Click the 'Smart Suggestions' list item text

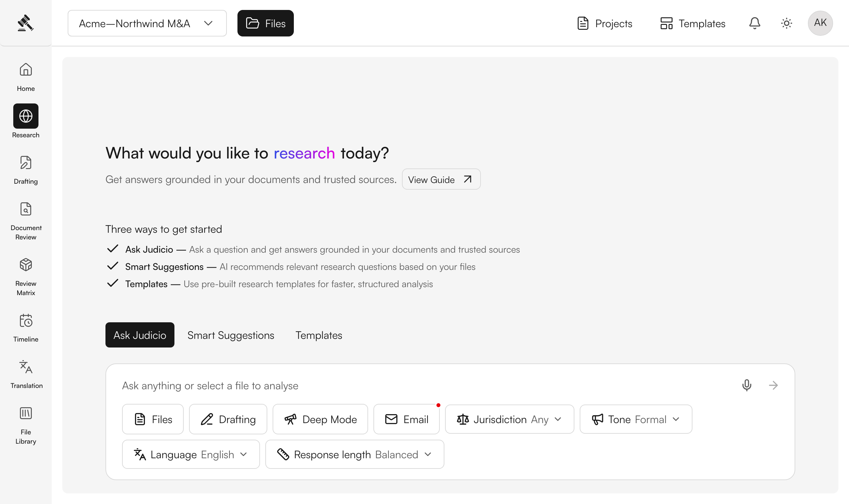tap(164, 267)
